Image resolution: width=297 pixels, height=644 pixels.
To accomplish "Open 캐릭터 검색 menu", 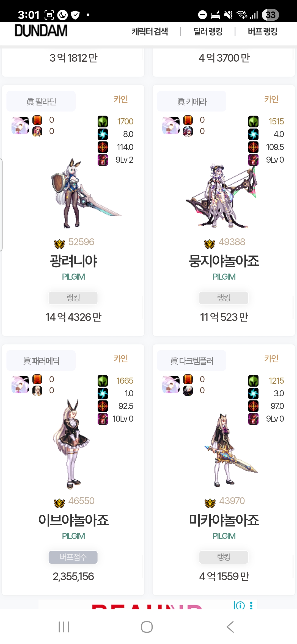I will 150,31.
